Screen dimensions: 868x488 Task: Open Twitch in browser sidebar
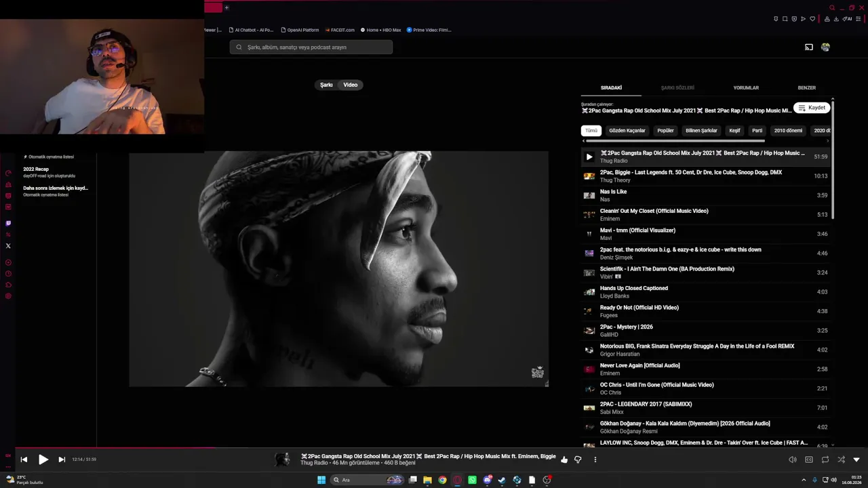point(8,223)
